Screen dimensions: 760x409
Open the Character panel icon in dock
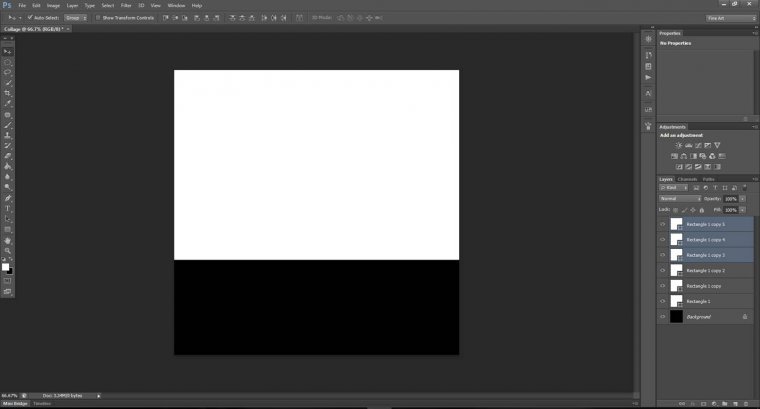[x=648, y=93]
